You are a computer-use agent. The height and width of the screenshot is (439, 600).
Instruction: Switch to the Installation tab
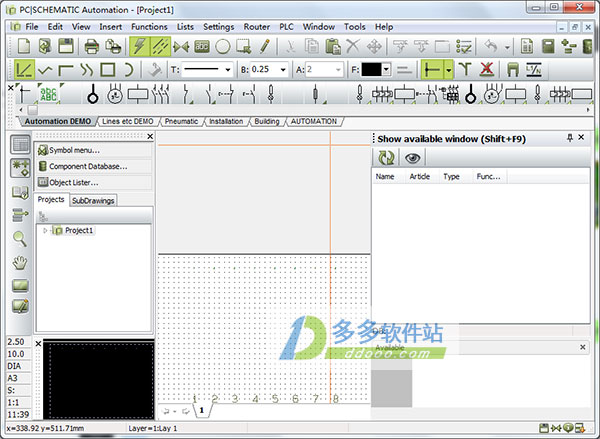pyautogui.click(x=226, y=121)
